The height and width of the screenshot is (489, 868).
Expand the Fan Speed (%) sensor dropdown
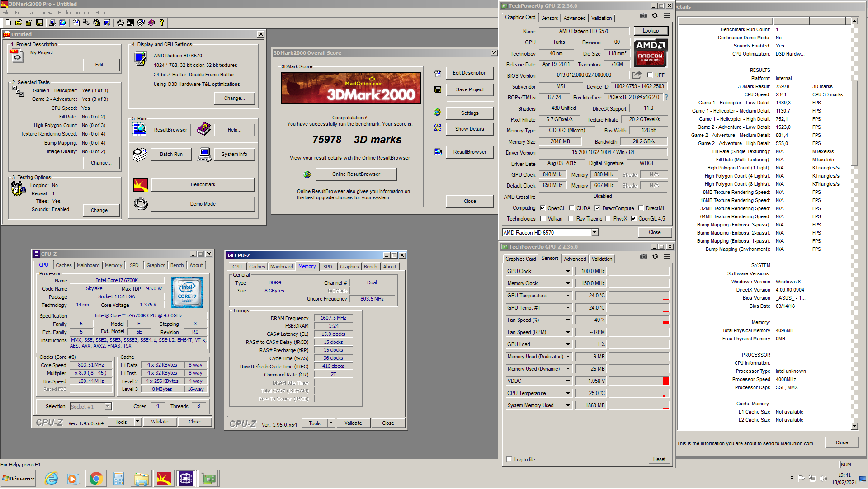568,320
